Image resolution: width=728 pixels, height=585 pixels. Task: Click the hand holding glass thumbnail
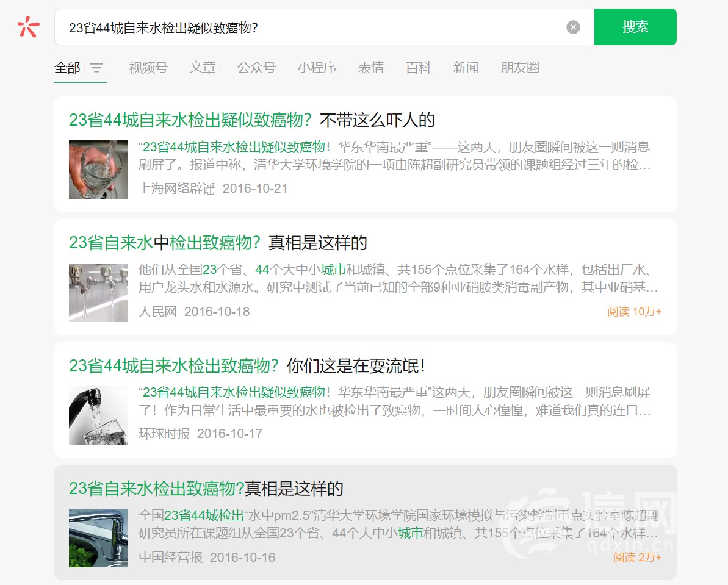pos(98,170)
